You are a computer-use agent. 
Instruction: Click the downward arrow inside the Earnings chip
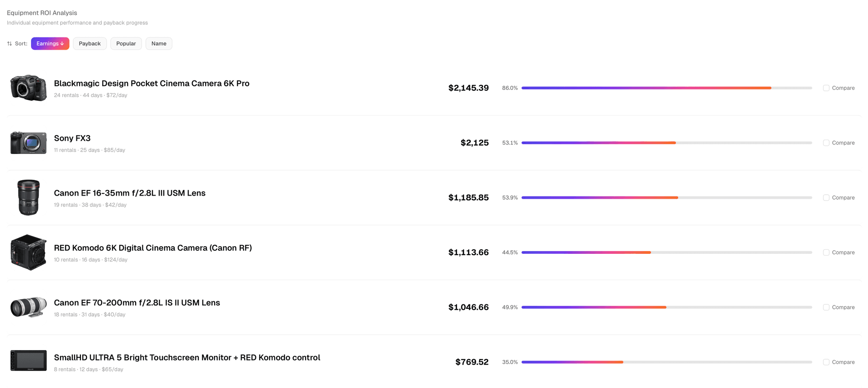[61, 43]
